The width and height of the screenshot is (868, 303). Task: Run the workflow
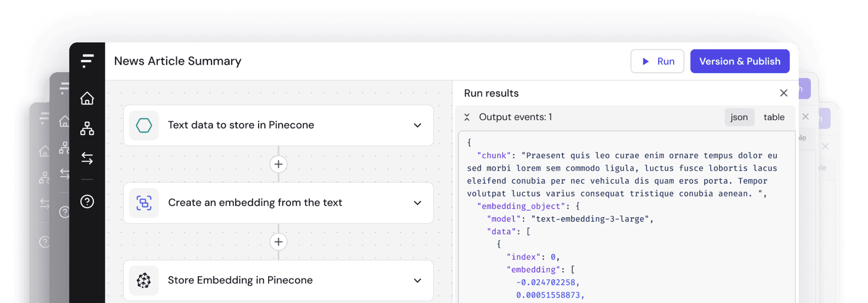[x=657, y=61]
